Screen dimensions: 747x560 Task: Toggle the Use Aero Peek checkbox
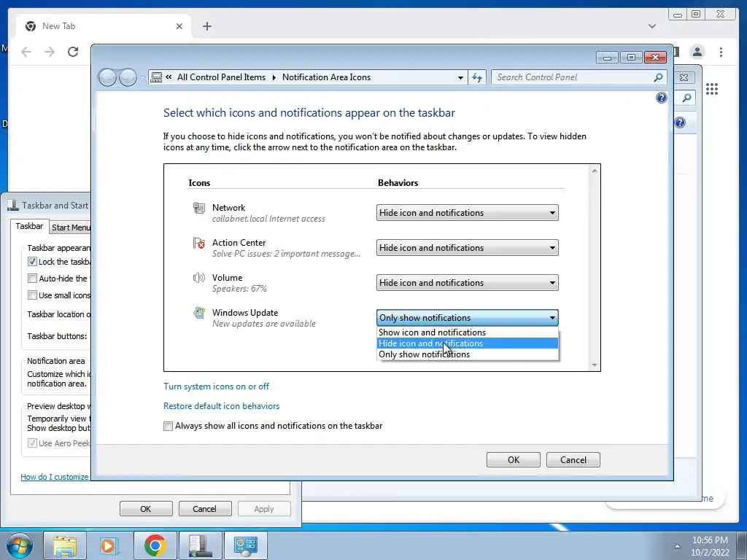(x=32, y=443)
